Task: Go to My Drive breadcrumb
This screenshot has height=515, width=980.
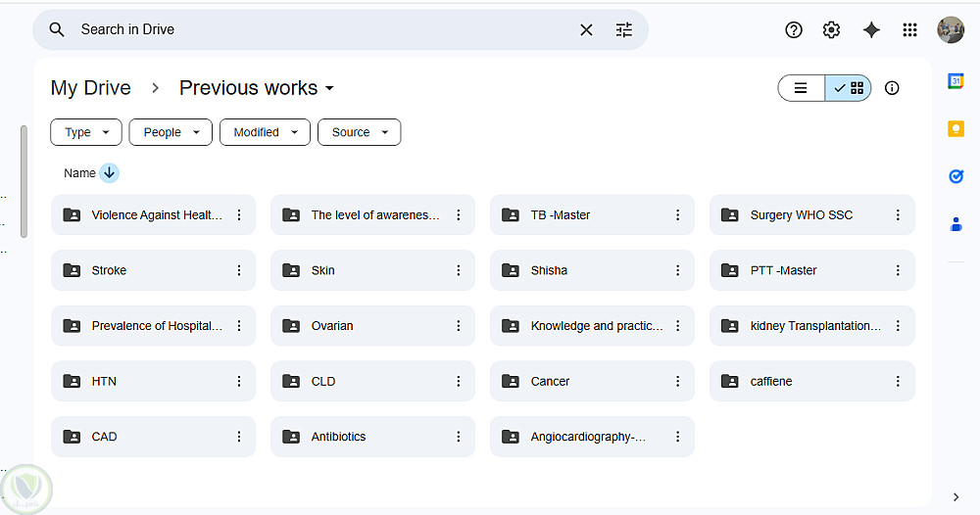Action: click(90, 88)
